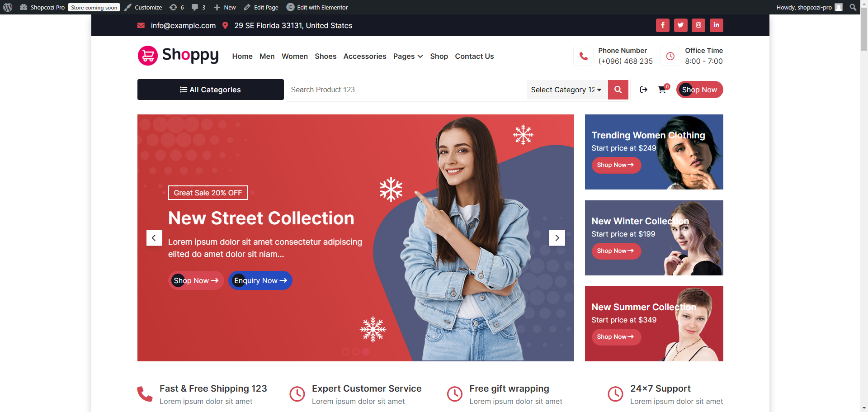Click the shopping cart icon
The width and height of the screenshot is (868, 412).
[662, 90]
